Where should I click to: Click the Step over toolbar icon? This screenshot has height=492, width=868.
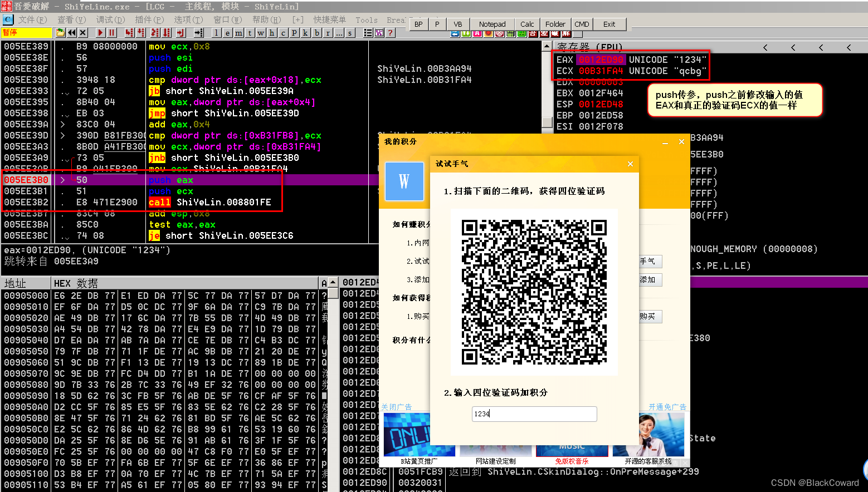pyautogui.click(x=140, y=33)
